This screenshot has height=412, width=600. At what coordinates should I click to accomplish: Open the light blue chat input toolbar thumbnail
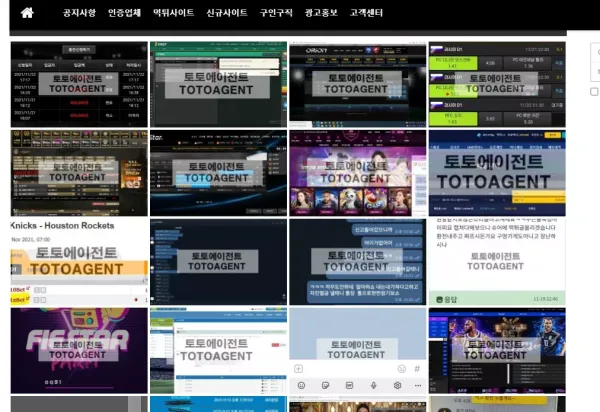tap(358, 350)
